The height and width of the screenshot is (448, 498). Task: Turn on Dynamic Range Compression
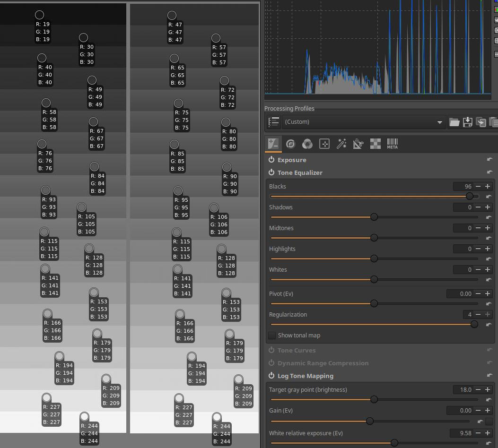pos(271,363)
